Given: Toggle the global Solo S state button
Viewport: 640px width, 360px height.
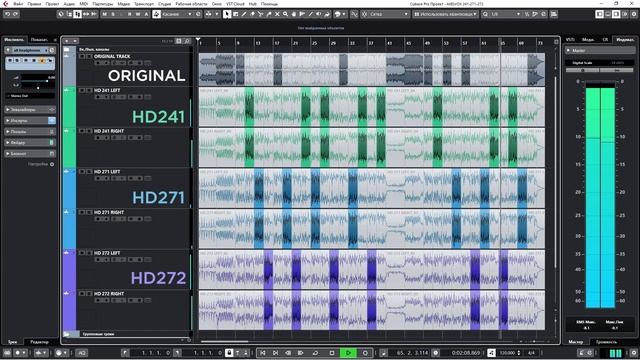Looking at the screenshot, I should pos(113,14).
